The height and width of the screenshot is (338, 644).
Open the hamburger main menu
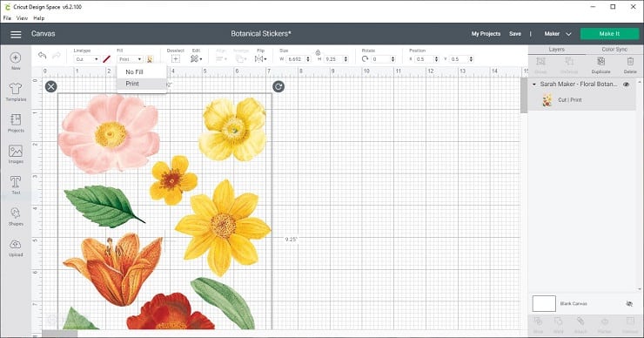tap(16, 34)
